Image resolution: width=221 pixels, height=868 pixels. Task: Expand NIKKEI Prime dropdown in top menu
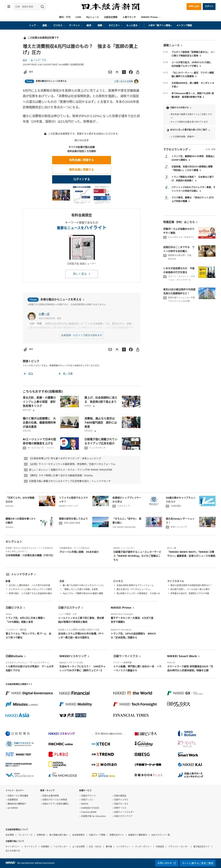click(150, 17)
